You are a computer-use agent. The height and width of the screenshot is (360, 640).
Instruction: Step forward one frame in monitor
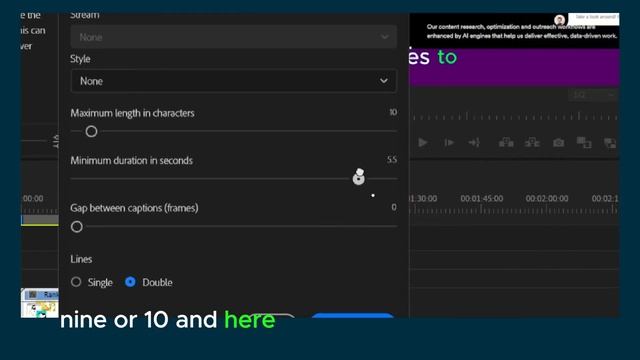(449, 142)
